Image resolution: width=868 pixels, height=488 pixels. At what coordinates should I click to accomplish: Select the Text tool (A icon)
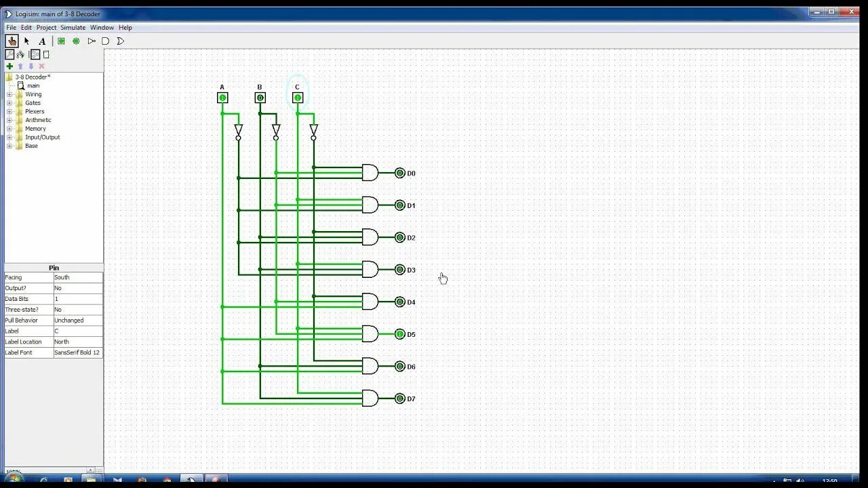[42, 41]
